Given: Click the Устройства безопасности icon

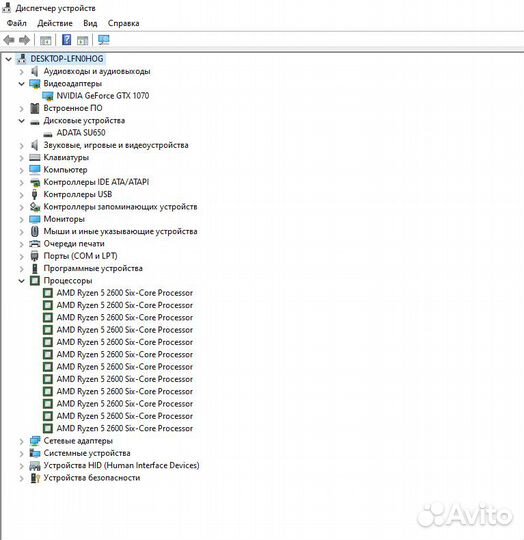Looking at the screenshot, I should [x=35, y=478].
